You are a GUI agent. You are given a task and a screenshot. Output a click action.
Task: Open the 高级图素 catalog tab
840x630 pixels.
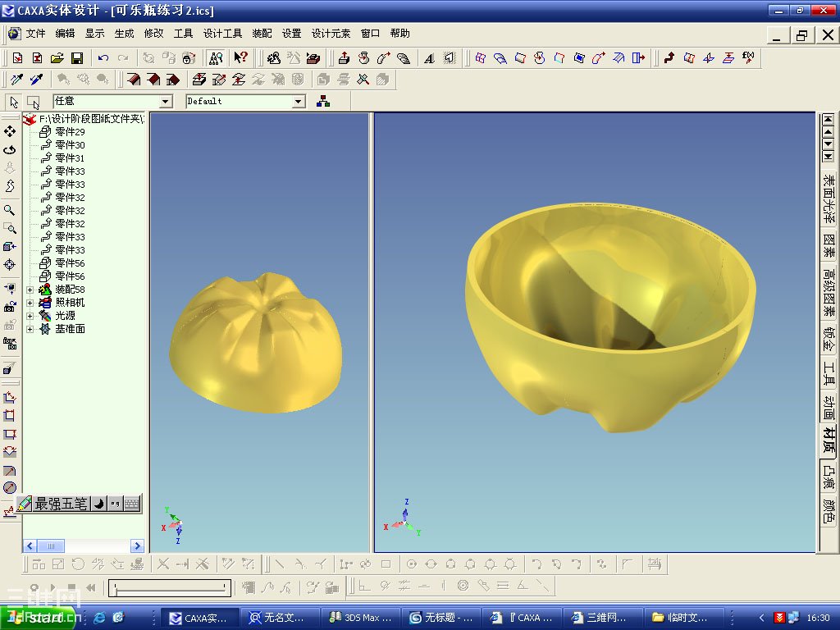tap(829, 293)
